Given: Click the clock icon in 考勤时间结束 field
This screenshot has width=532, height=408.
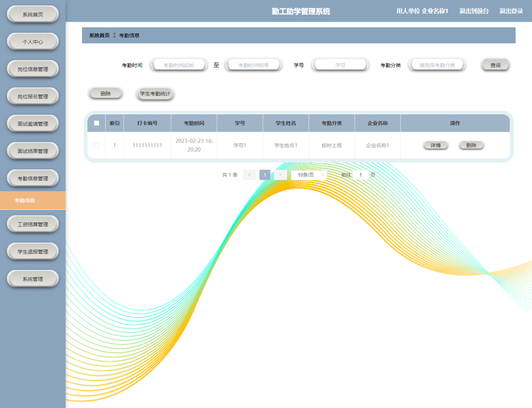Looking at the screenshot, I should 227,65.
